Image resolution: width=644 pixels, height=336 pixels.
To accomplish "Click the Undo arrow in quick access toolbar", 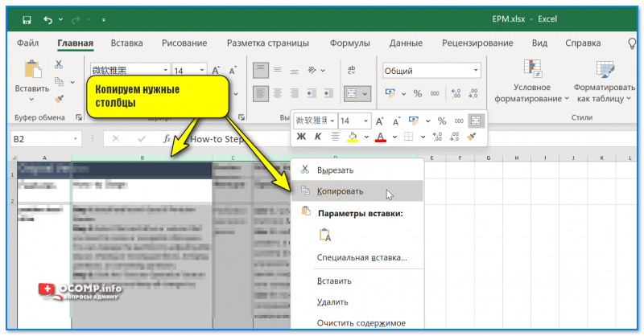I will click(x=47, y=19).
